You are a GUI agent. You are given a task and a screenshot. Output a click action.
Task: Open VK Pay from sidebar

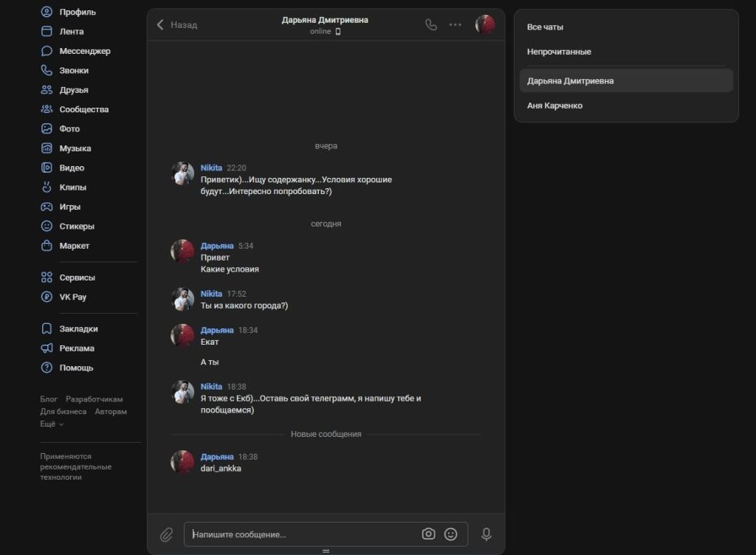pos(72,297)
